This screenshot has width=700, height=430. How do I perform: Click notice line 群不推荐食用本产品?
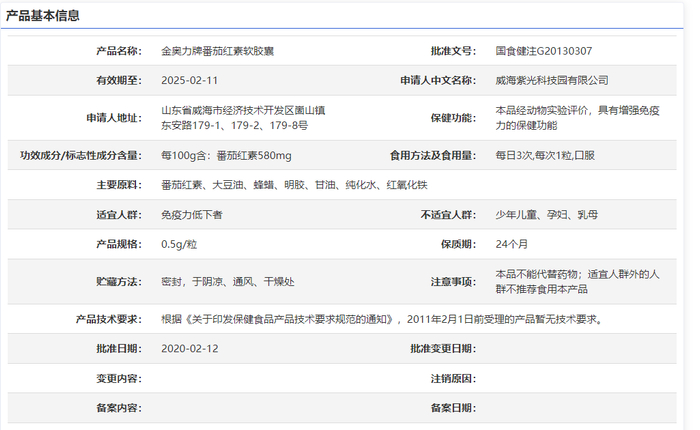click(x=542, y=289)
